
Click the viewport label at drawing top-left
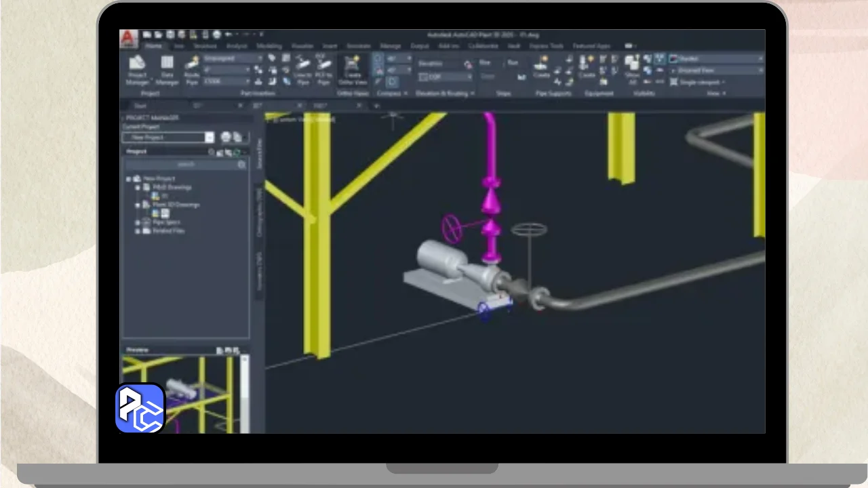(301, 119)
